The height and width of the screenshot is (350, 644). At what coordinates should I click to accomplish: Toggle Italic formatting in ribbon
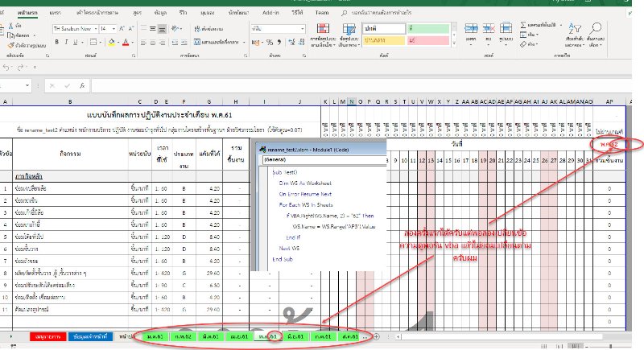(64, 41)
